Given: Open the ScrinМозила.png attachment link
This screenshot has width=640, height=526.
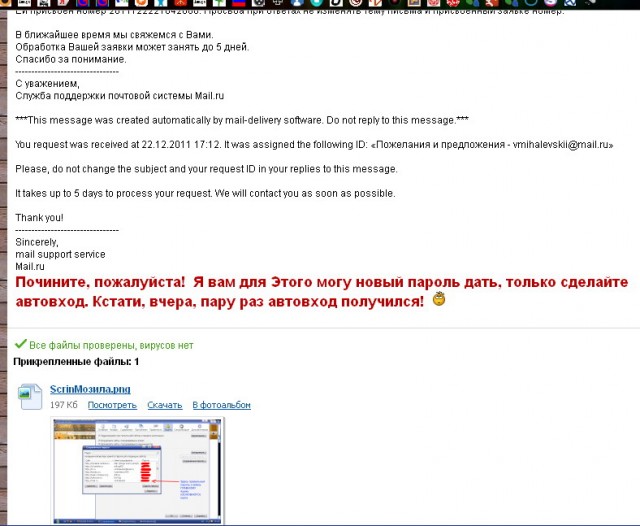Looking at the screenshot, I should point(91,389).
